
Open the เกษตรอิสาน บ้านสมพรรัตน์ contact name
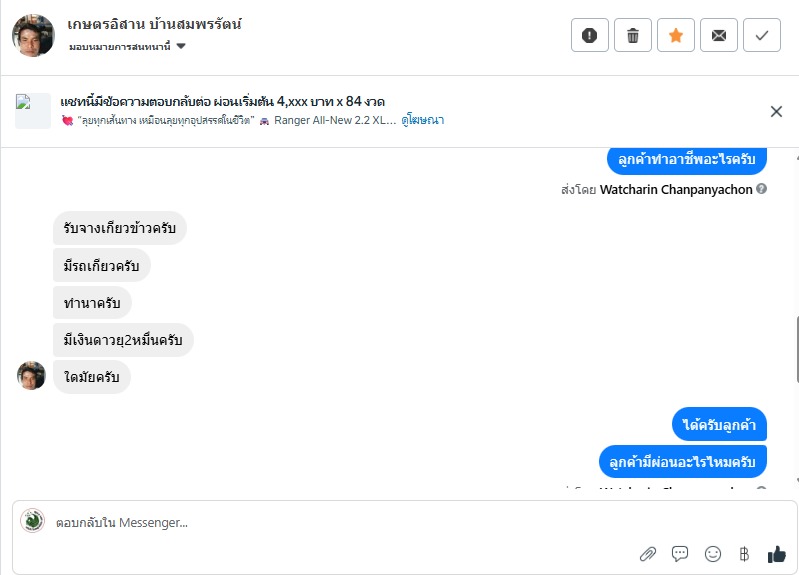(155, 24)
